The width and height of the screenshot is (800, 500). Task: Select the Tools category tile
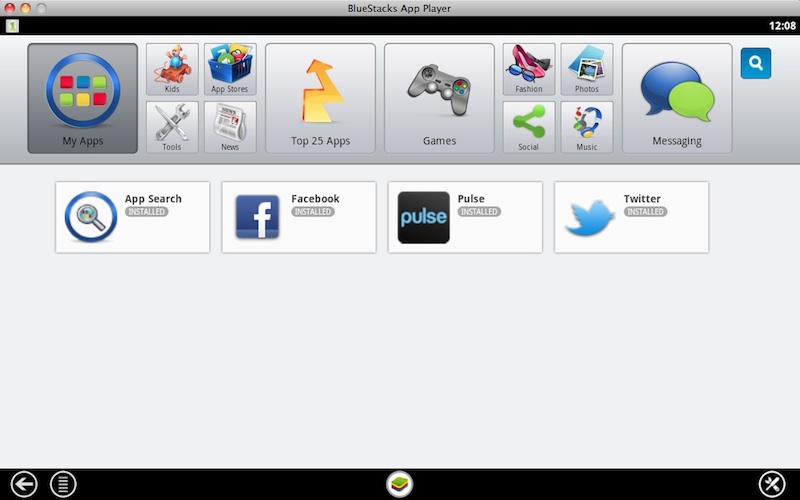coord(172,127)
